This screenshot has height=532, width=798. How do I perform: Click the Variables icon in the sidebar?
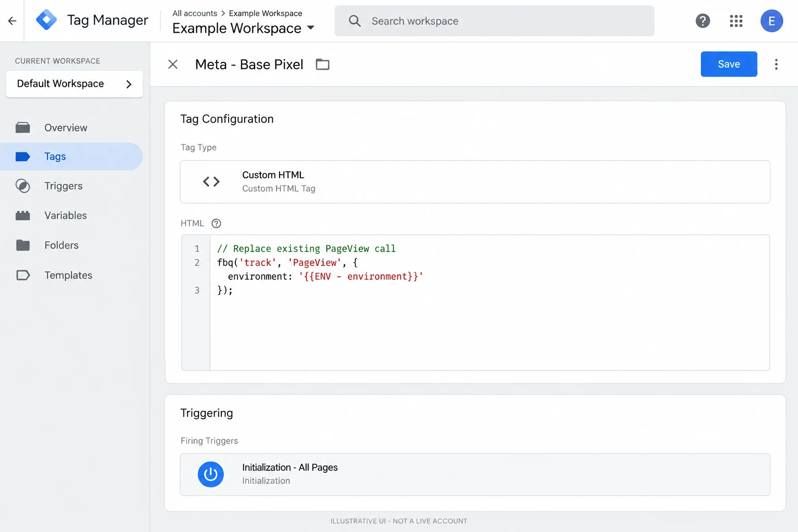coord(23,216)
